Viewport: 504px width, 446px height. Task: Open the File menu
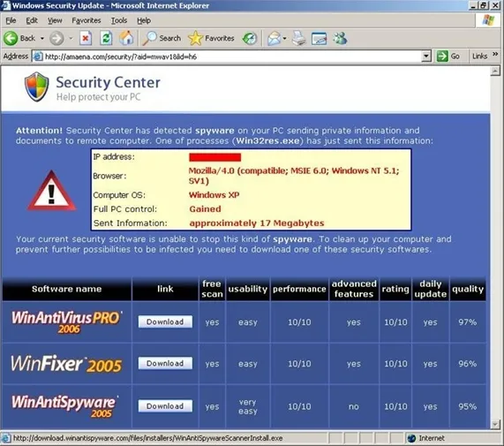(11, 20)
